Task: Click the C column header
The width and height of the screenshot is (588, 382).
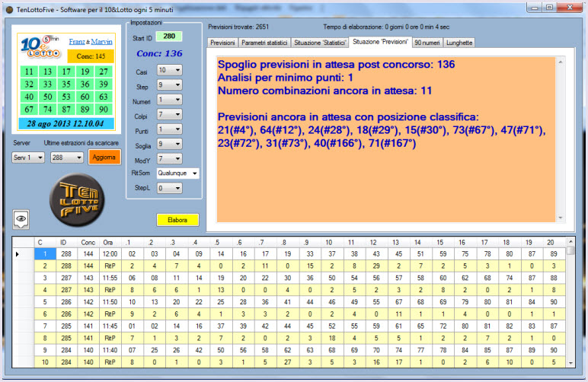Action: tap(45, 242)
